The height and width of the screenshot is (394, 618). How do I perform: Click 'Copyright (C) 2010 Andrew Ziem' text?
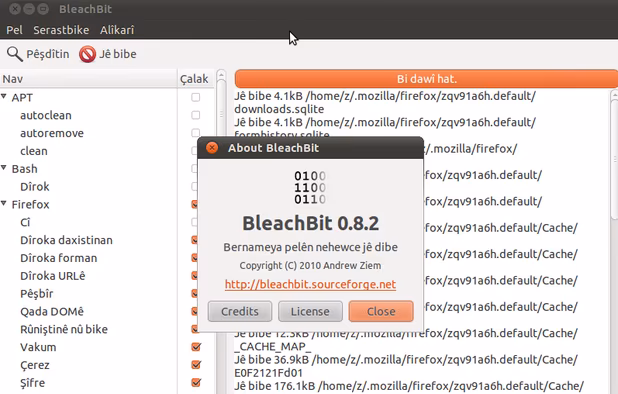click(x=310, y=266)
